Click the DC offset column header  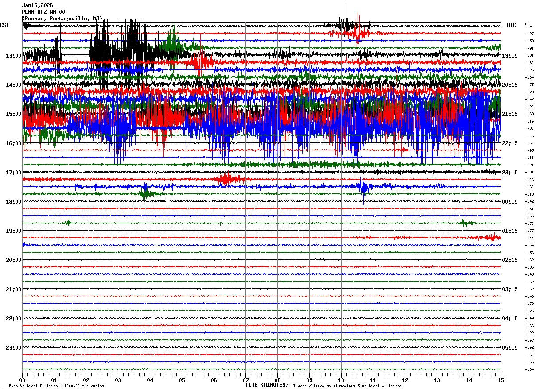click(x=527, y=24)
